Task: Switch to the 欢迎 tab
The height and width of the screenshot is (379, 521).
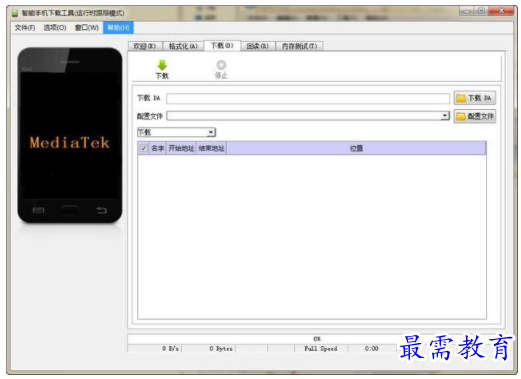Action: tap(144, 46)
